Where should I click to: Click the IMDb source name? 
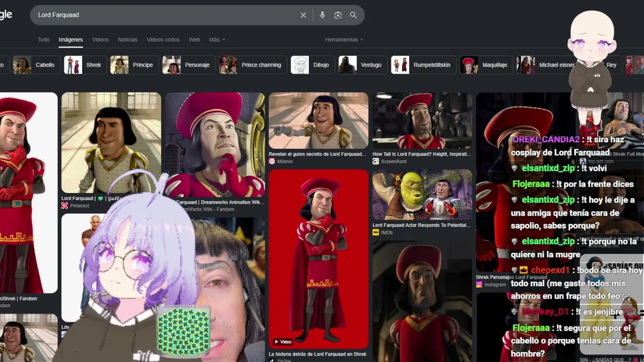[x=387, y=232]
